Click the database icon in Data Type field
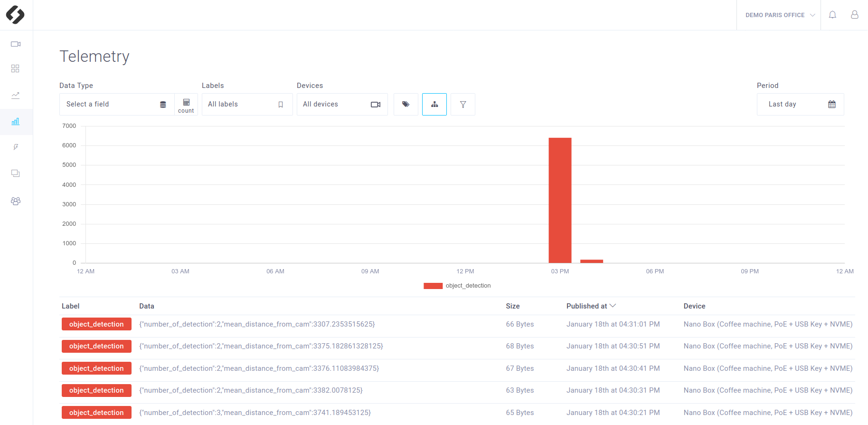Screen dimensions: 868x425 pos(163,105)
